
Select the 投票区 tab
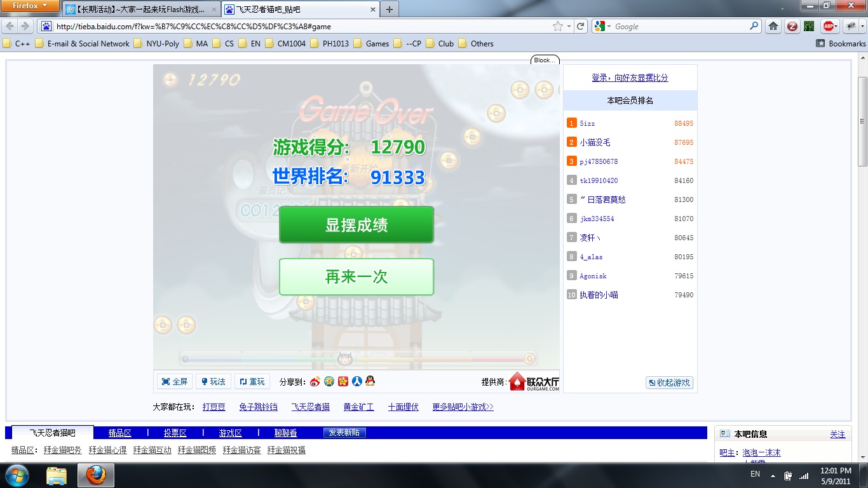click(175, 433)
